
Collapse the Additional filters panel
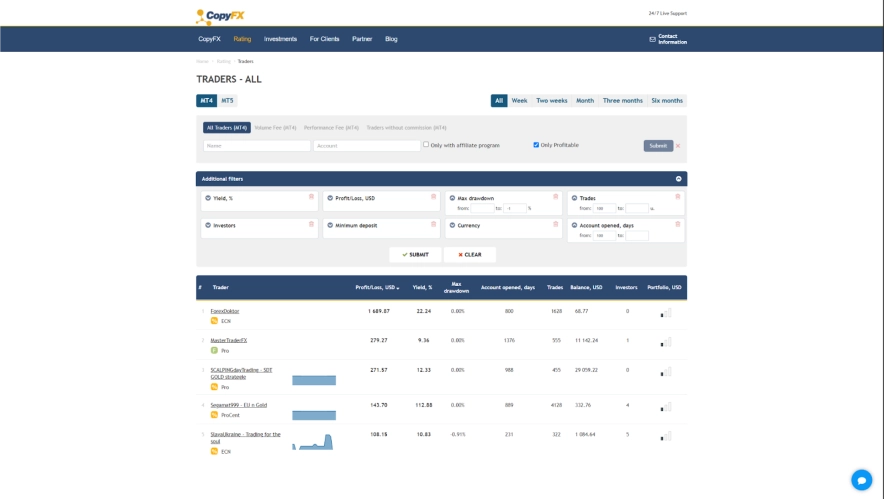[x=679, y=179]
